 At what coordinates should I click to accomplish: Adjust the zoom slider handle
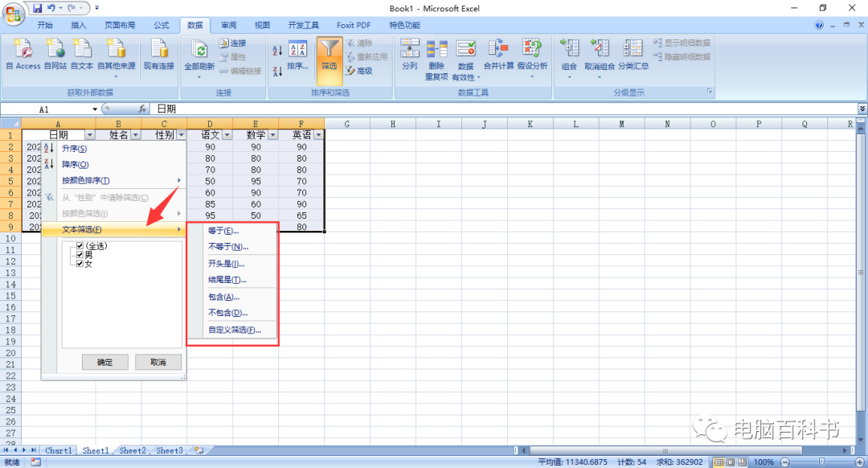(x=822, y=462)
